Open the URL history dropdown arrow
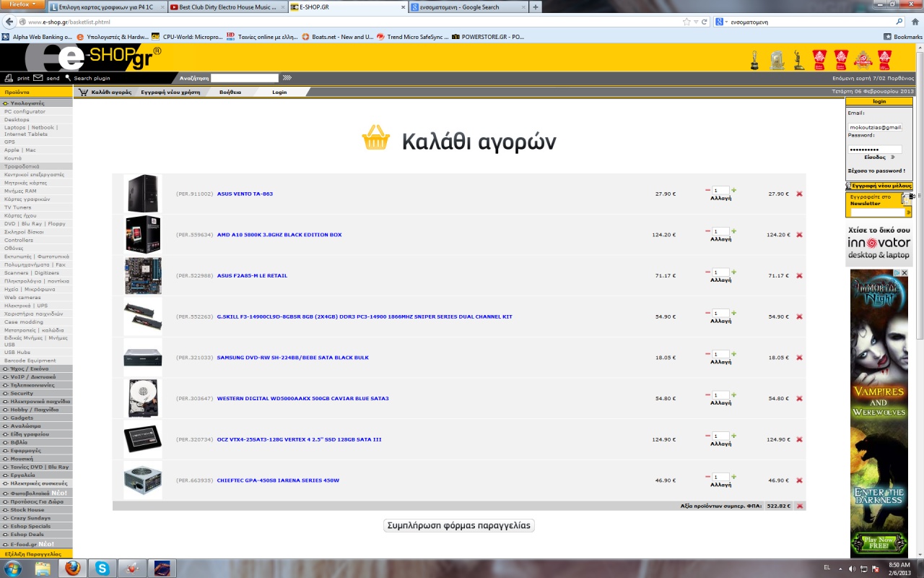The height and width of the screenshot is (578, 924). point(696,22)
